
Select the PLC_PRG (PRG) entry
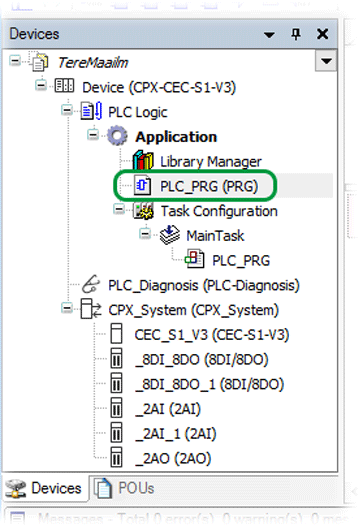point(209,187)
